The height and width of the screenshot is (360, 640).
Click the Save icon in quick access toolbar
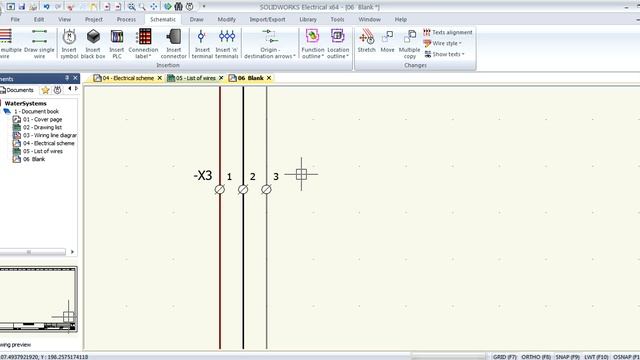[x=22, y=7]
